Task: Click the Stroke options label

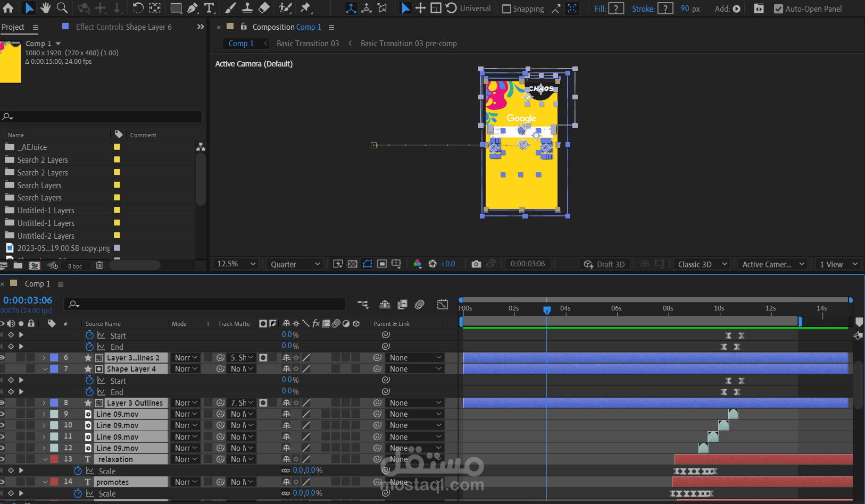Action: tap(643, 9)
